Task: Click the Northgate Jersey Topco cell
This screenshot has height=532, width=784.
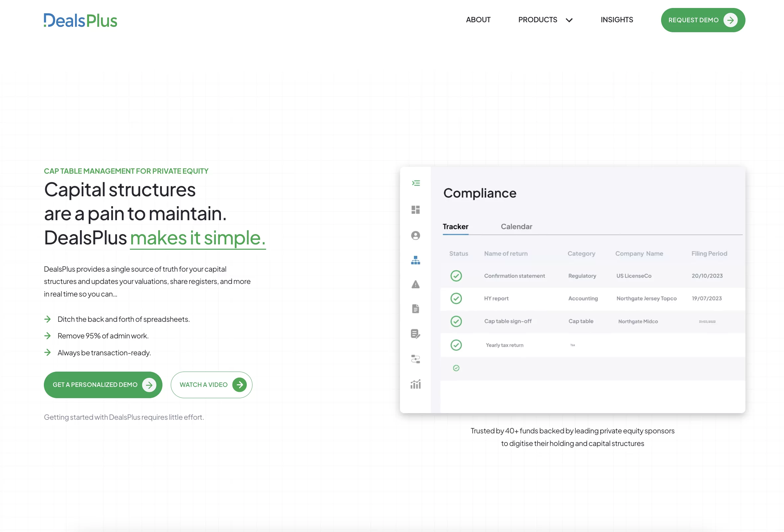Action: pos(646,298)
